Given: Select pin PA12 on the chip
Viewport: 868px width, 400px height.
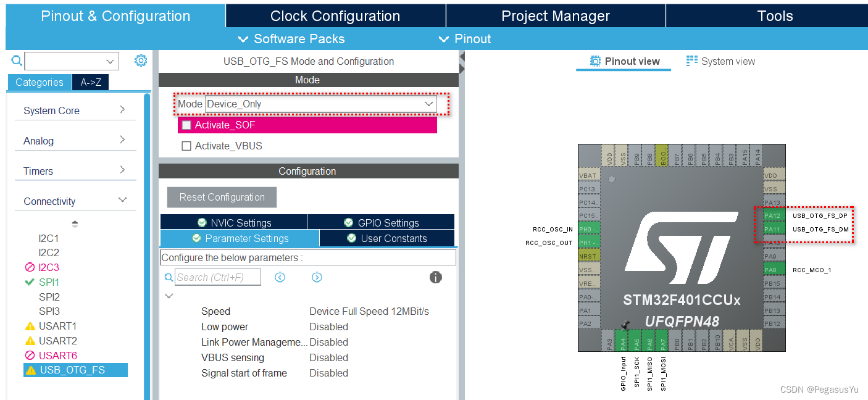Looking at the screenshot, I should click(x=774, y=215).
